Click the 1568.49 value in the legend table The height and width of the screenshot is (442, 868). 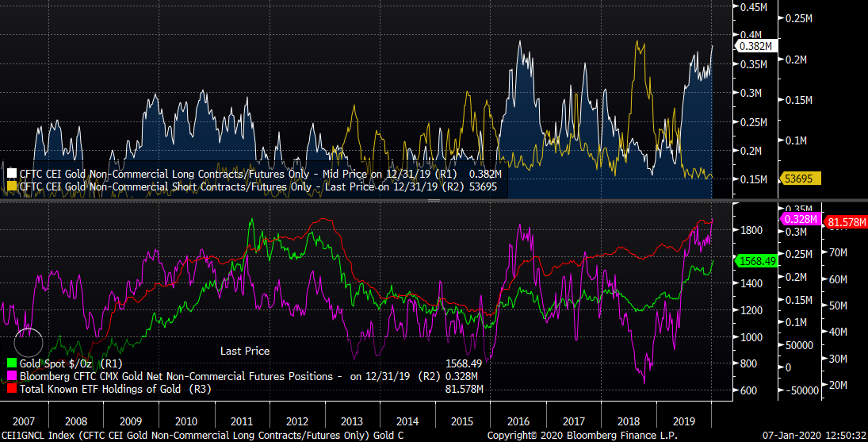click(x=464, y=364)
